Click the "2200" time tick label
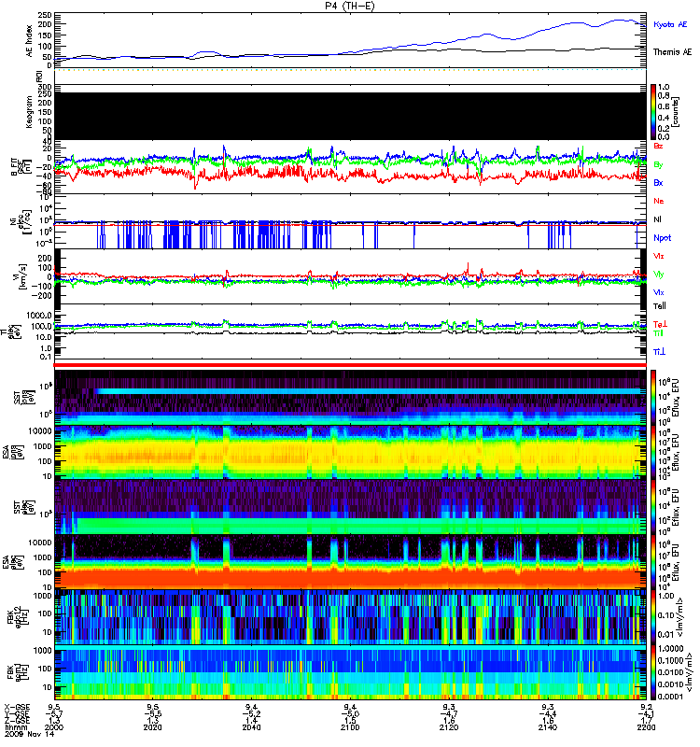 pos(646,727)
